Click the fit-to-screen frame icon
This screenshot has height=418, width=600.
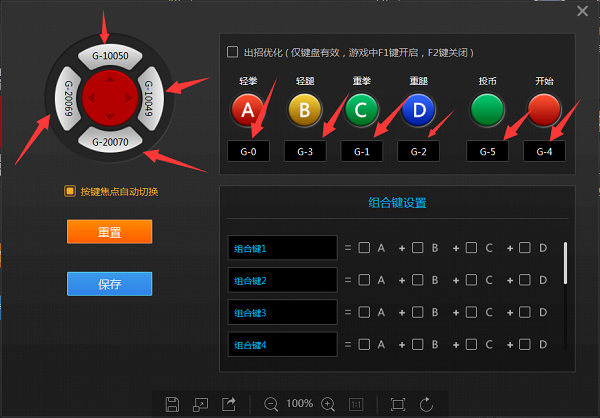click(397, 403)
